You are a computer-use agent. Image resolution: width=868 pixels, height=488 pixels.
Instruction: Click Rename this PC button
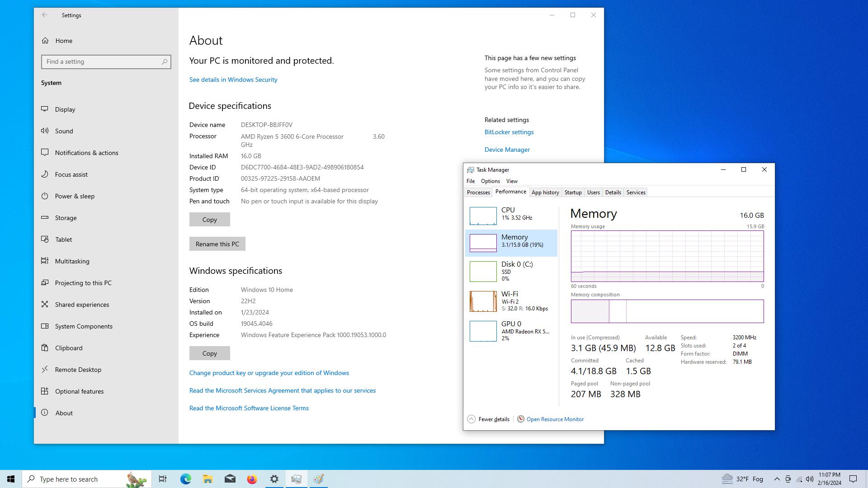(217, 244)
